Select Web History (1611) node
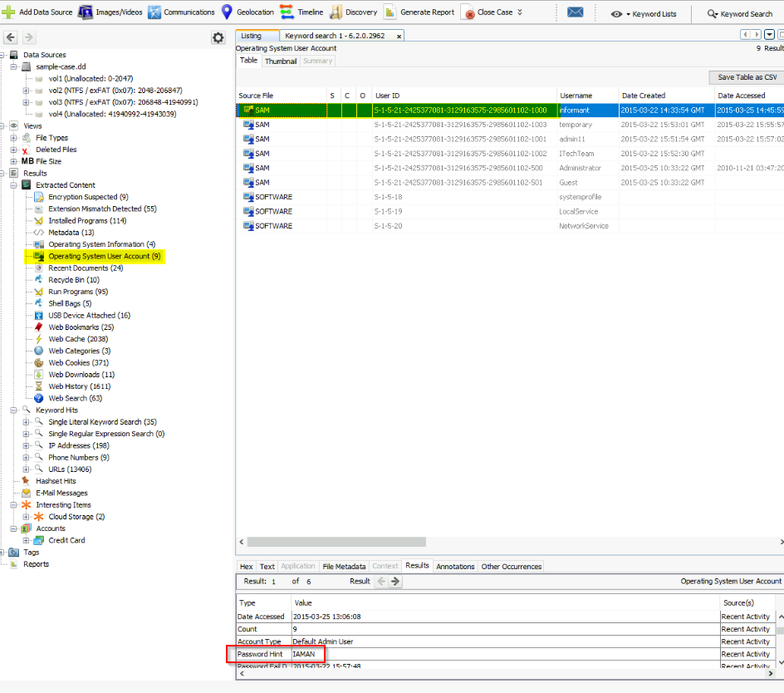 coord(80,386)
